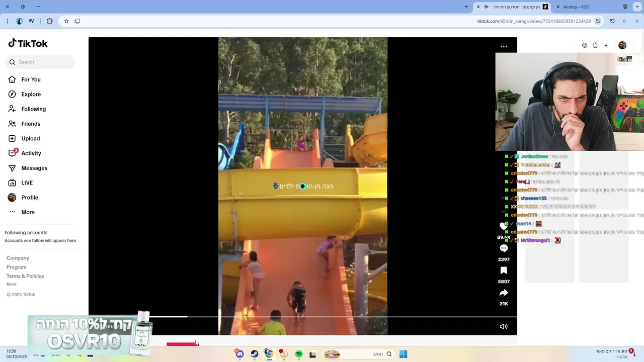This screenshot has width=644, height=362.
Task: Open Steam from the taskbar
Action: [x=255, y=354]
